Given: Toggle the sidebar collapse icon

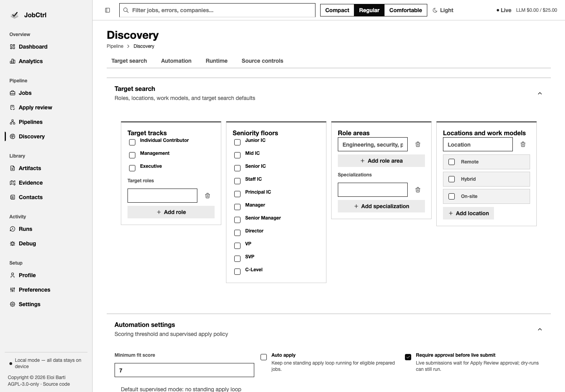Looking at the screenshot, I should tap(108, 10).
